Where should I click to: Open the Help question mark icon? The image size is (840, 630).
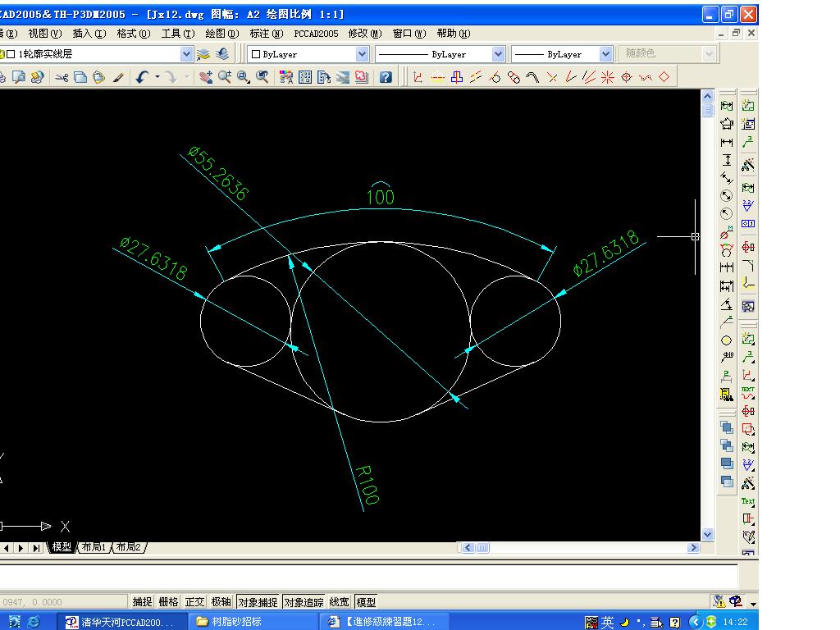point(386,78)
